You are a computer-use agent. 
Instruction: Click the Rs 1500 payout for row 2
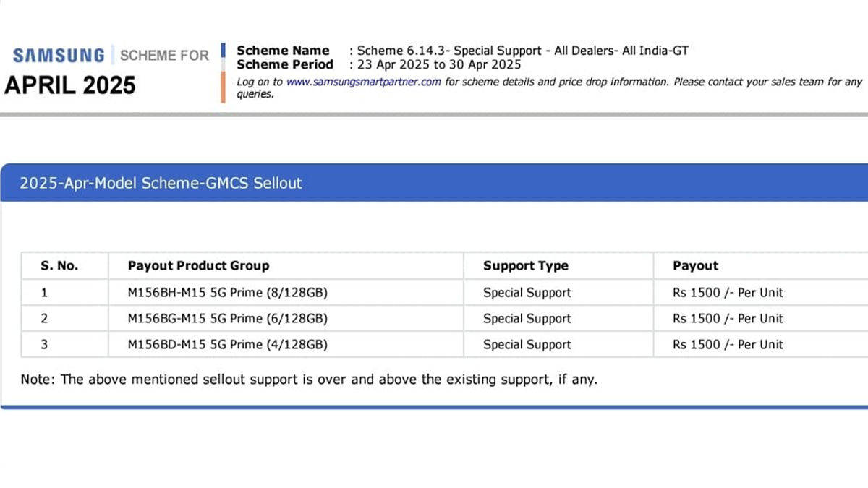pos(728,319)
